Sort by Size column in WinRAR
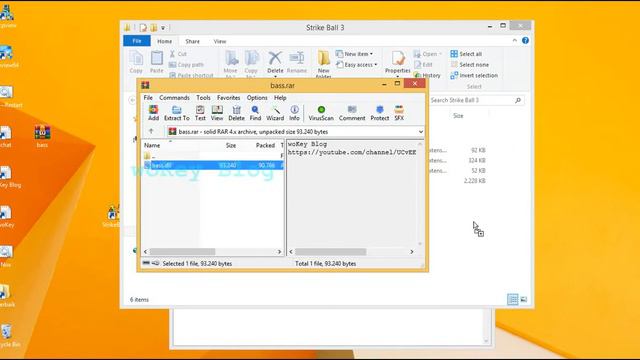Image resolution: width=640 pixels, height=360 pixels. [x=231, y=145]
